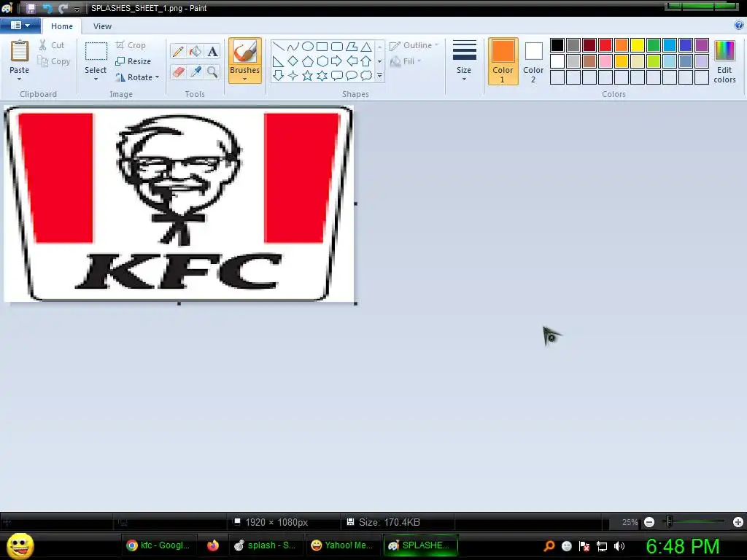Choose the Rounded rectangle shape
747x560 pixels.
337,46
